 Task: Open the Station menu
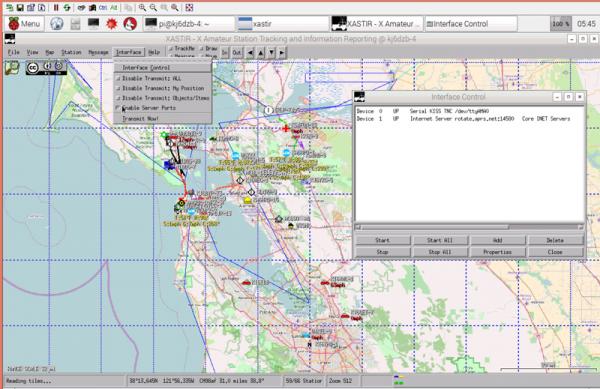tap(71, 52)
